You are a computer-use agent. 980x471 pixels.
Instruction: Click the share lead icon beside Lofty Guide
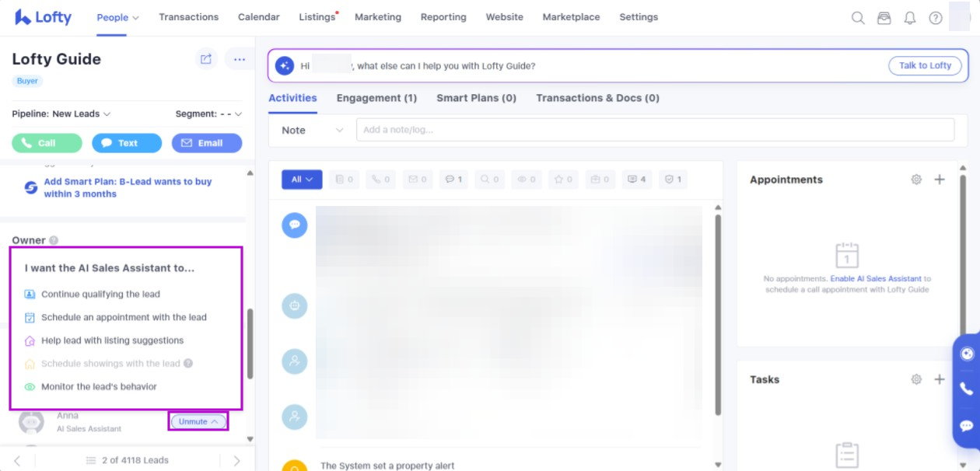(x=206, y=59)
